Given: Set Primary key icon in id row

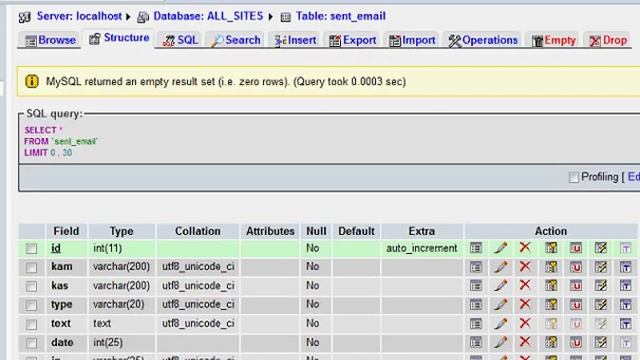Looking at the screenshot, I should [x=551, y=248].
